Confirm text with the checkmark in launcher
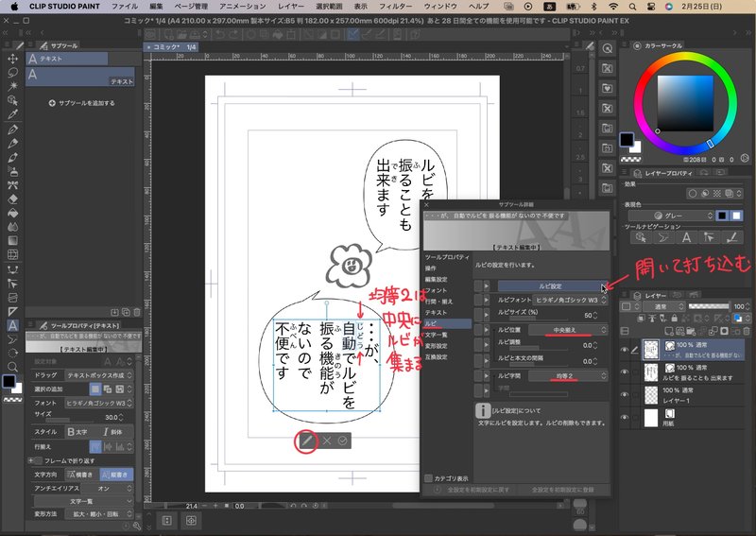756x536 pixels. pyautogui.click(x=342, y=441)
